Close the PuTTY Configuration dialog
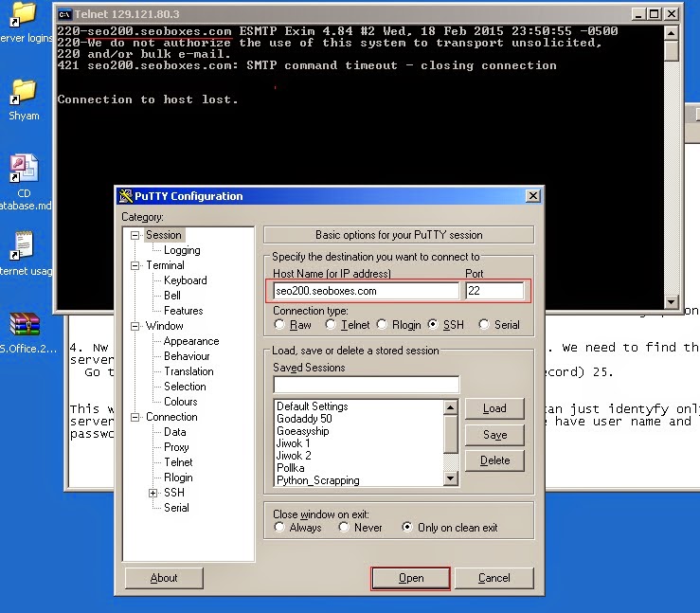700x613 pixels. (532, 196)
